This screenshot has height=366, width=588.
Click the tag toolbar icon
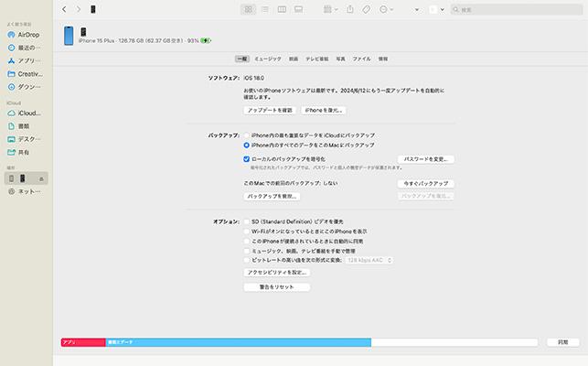[x=367, y=9]
